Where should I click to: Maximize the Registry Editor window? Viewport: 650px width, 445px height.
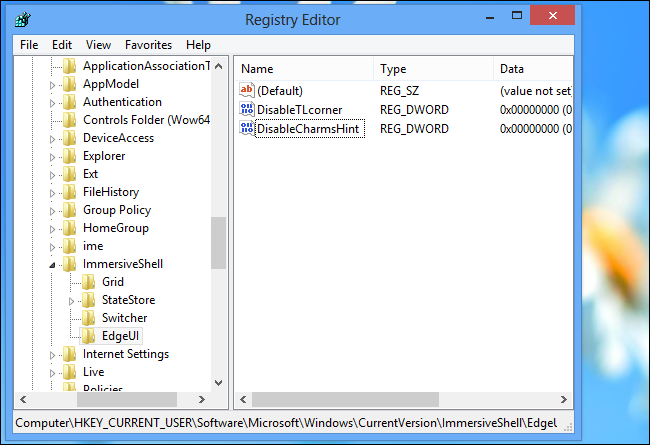point(517,16)
